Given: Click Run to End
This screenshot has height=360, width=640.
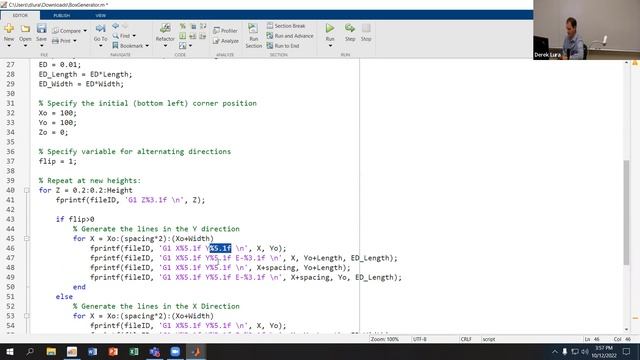Looking at the screenshot, I should (283, 46).
